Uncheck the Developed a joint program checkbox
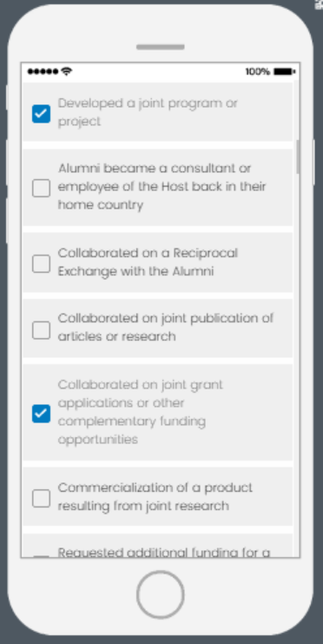This screenshot has width=323, height=644. pyautogui.click(x=41, y=114)
